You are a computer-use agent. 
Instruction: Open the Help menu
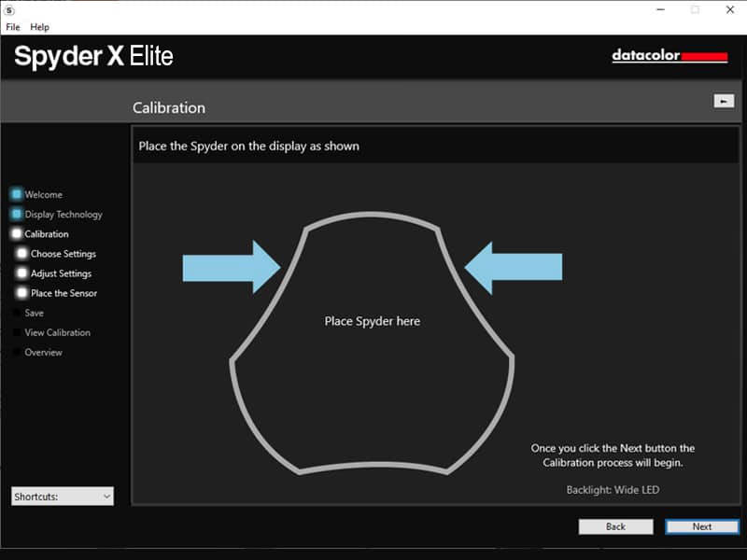[x=39, y=27]
